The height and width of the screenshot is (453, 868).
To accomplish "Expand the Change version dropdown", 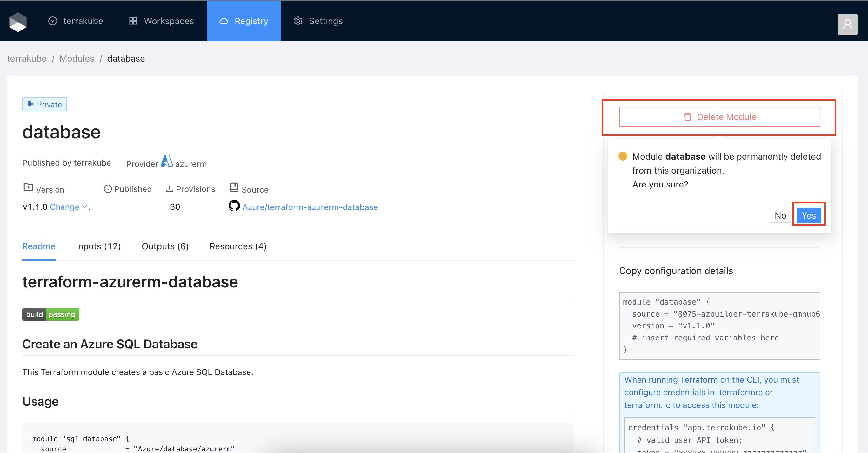I will click(69, 207).
